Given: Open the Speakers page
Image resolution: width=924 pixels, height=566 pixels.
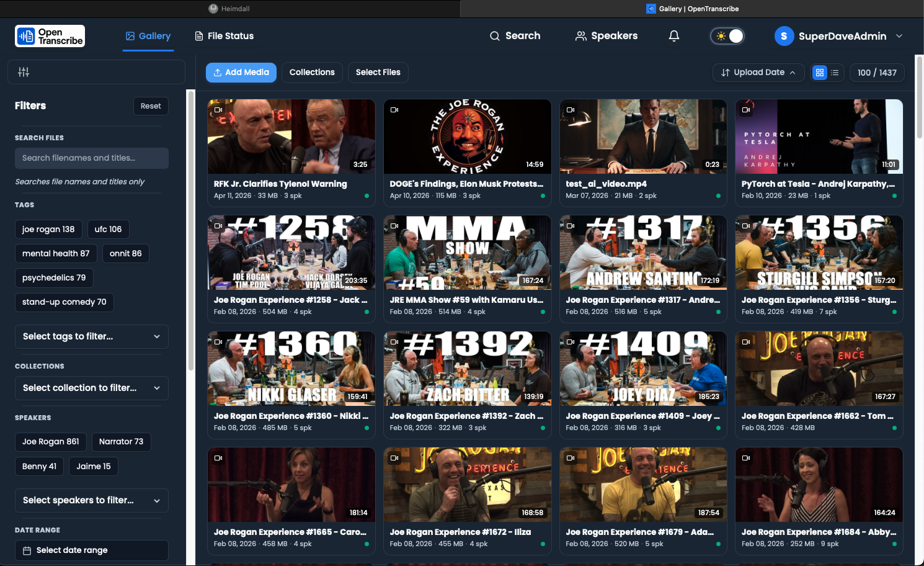Looking at the screenshot, I should 606,36.
